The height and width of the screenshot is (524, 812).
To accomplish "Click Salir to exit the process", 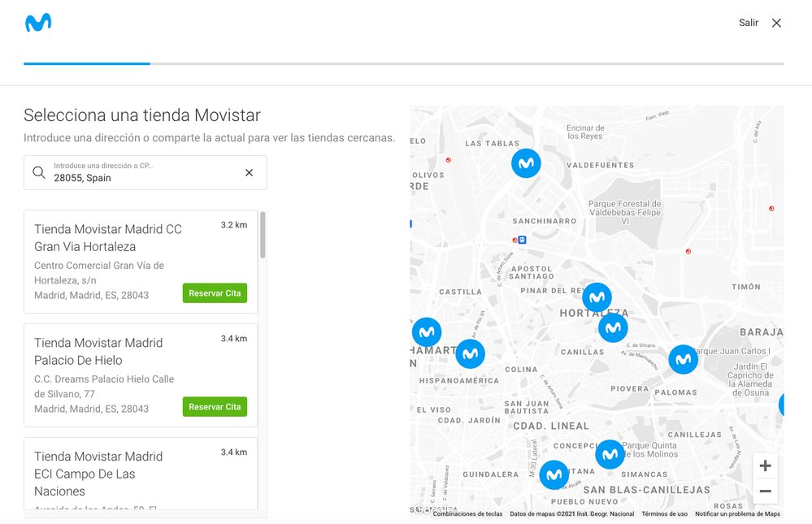I will pos(748,23).
